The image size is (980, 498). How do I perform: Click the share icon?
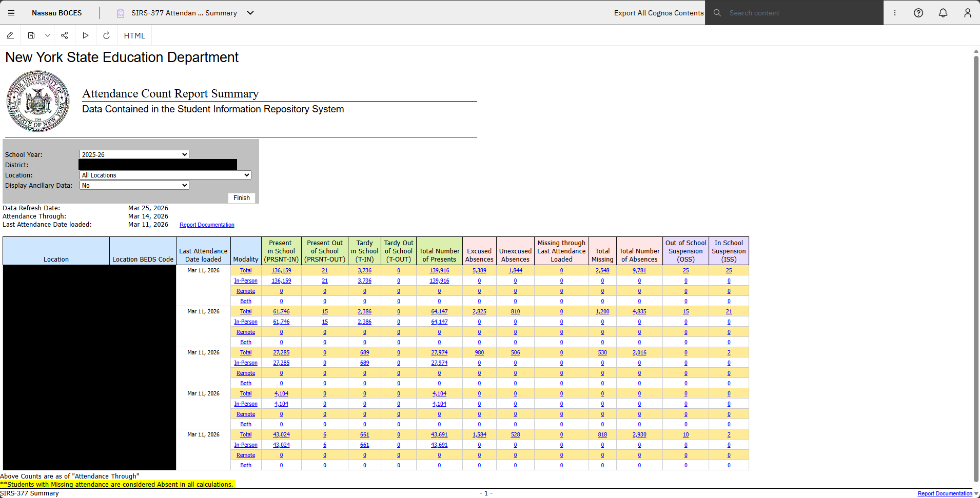(65, 35)
